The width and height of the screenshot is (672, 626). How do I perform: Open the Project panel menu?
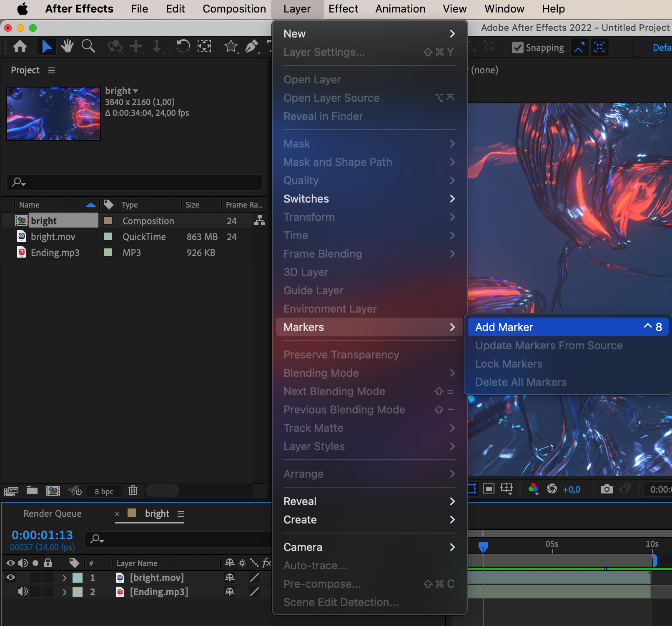click(52, 70)
